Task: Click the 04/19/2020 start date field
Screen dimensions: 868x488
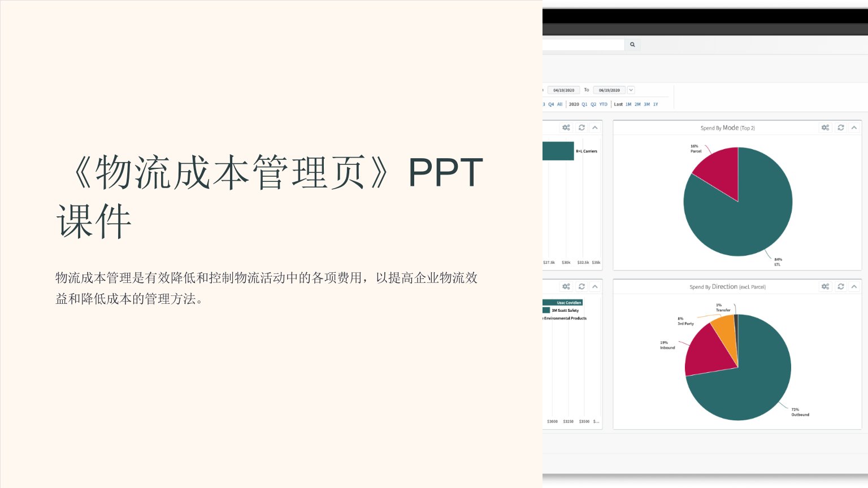Action: pyautogui.click(x=563, y=90)
